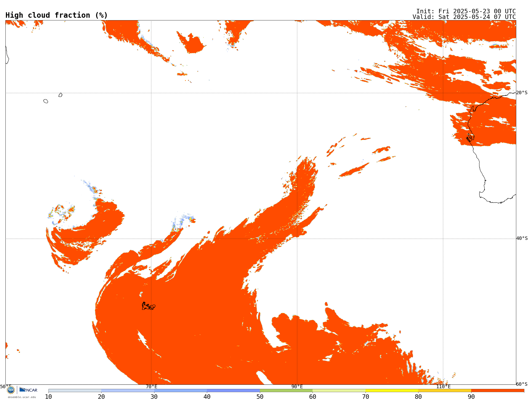Click the 50–60 green colorbar segment
The width and height of the screenshot is (532, 400).
286,391
